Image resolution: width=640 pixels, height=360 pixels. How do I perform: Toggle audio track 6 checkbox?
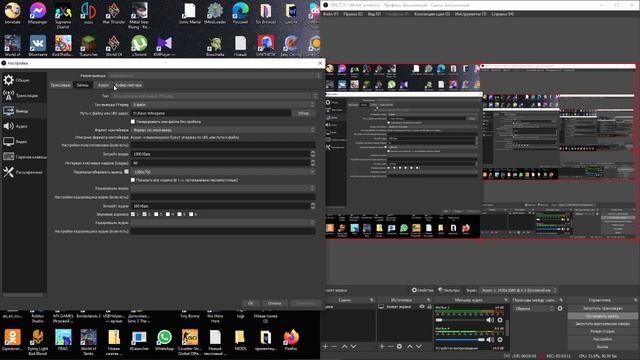191,214
